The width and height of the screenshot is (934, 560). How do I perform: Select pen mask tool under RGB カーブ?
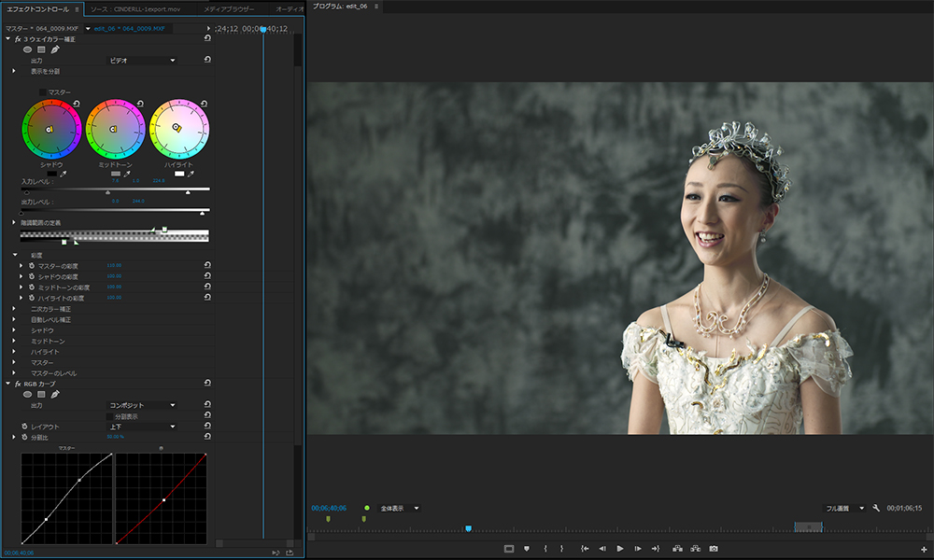(55, 394)
